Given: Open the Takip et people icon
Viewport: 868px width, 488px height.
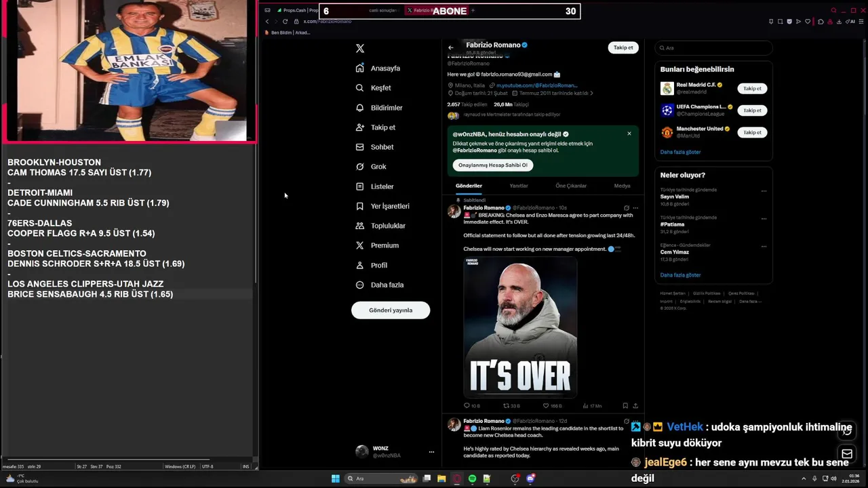Looking at the screenshot, I should click(x=360, y=127).
